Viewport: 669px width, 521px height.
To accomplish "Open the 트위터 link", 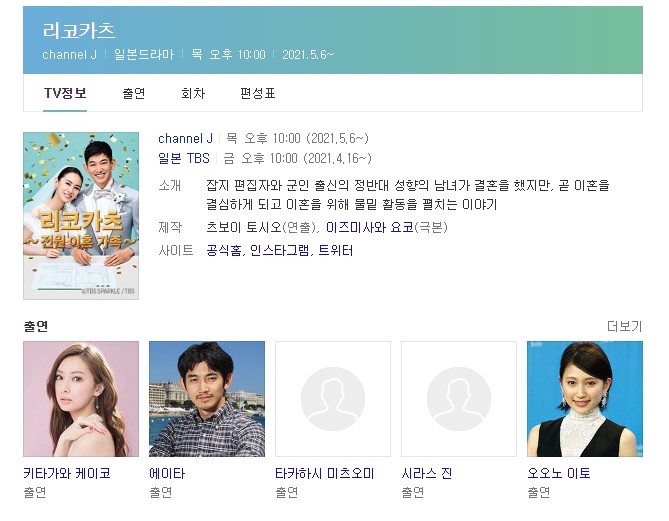I will 336,250.
